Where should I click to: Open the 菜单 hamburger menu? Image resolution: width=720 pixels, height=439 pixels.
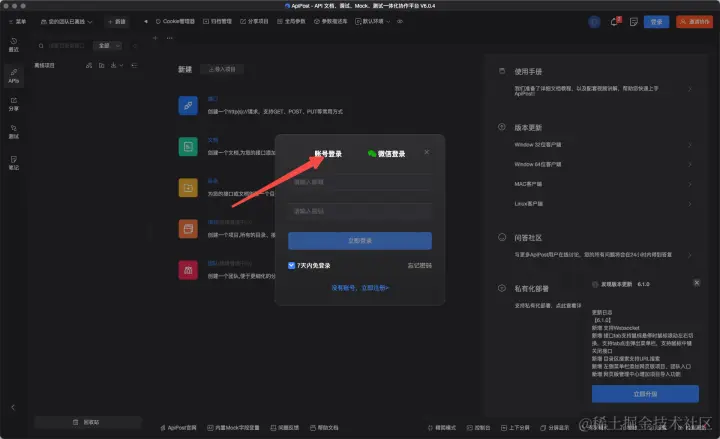pyautogui.click(x=17, y=22)
